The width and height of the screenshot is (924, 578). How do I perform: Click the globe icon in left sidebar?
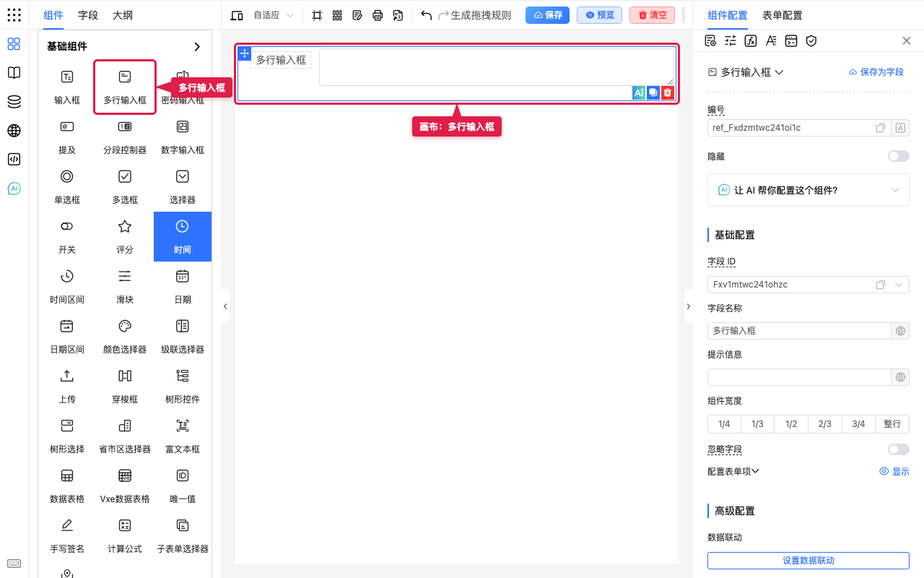coord(14,131)
